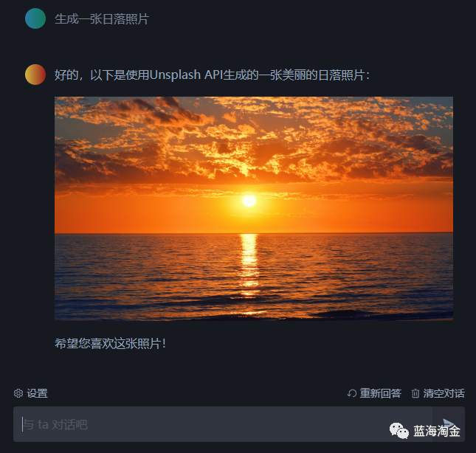Click the orange-yellow assistant avatar circle
Viewport: 476px width, 453px height.
(35, 75)
